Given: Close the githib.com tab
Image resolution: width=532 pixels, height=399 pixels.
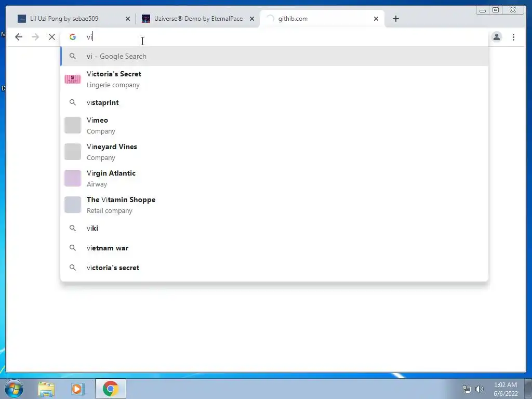Looking at the screenshot, I should pyautogui.click(x=376, y=19).
